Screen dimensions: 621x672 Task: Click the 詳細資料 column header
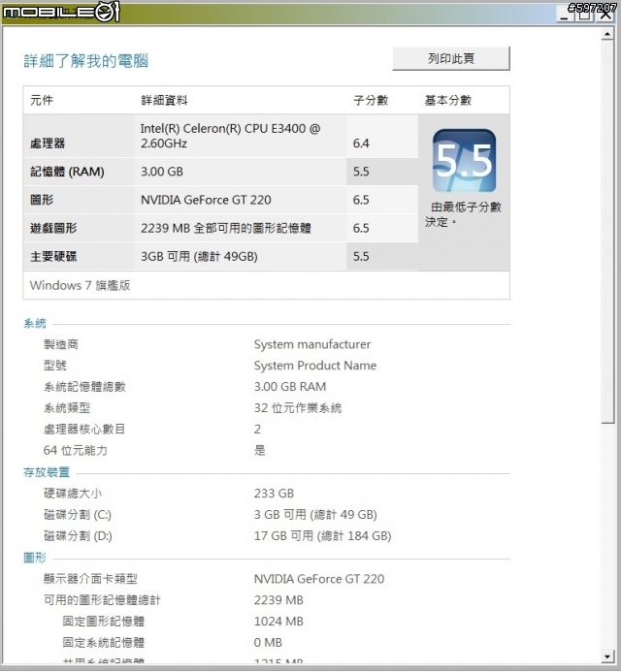point(164,100)
